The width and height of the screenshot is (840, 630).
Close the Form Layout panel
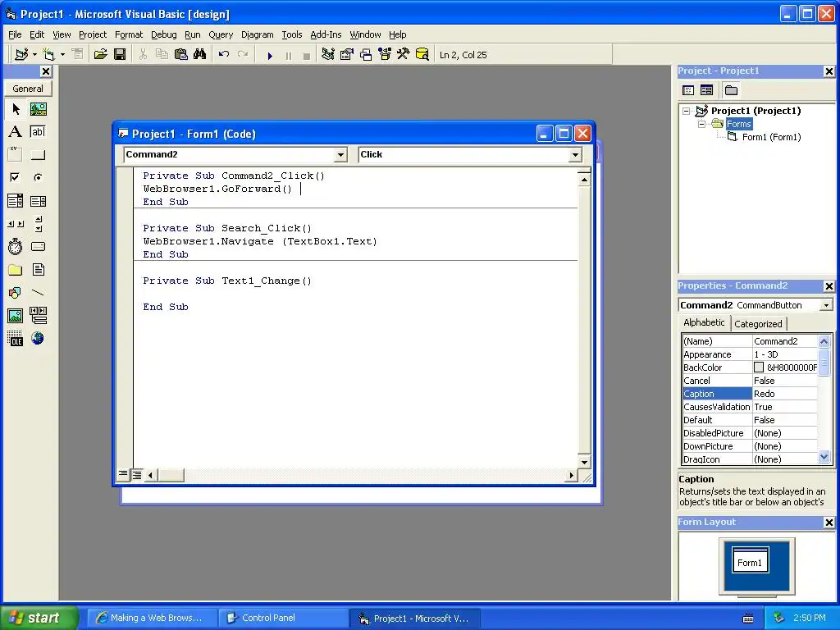829,523
